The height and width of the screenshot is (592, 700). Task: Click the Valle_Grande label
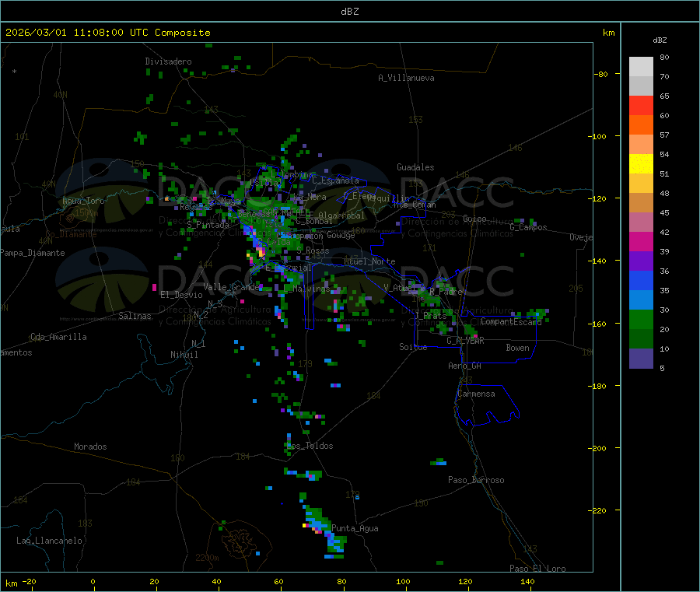pyautogui.click(x=231, y=287)
